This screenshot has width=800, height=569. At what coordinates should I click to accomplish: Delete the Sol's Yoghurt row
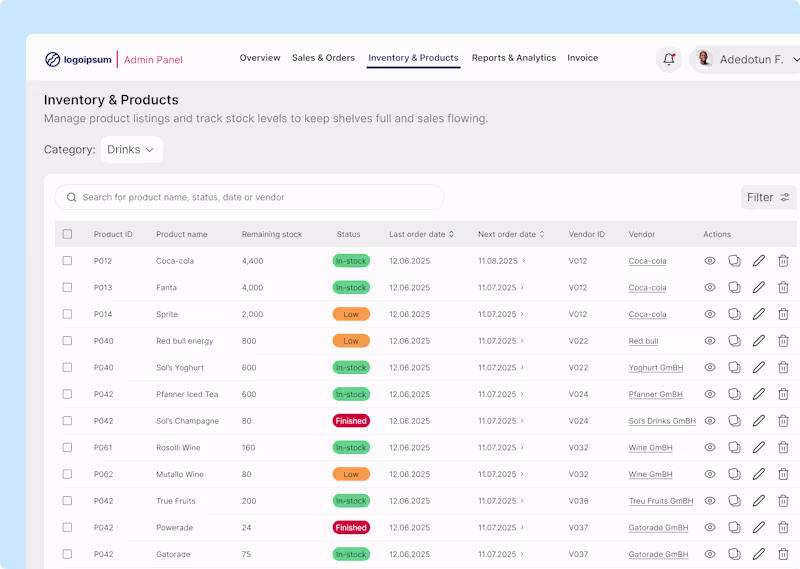(x=783, y=367)
